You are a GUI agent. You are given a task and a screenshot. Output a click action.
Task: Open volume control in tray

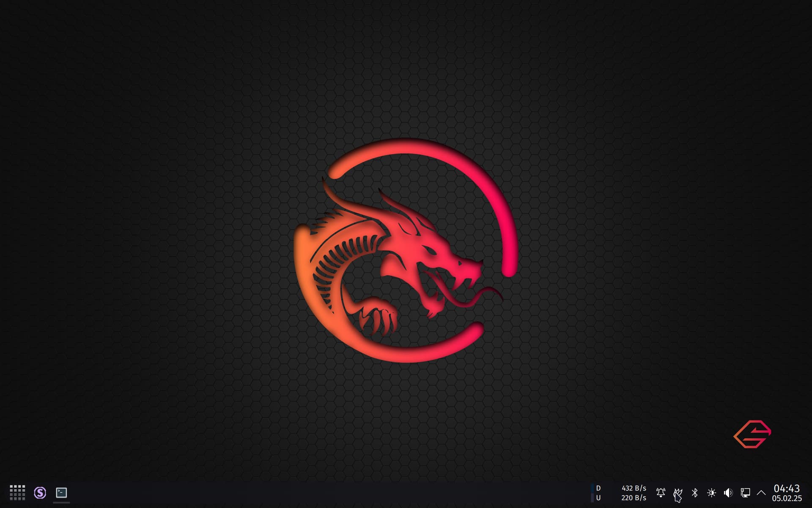728,492
